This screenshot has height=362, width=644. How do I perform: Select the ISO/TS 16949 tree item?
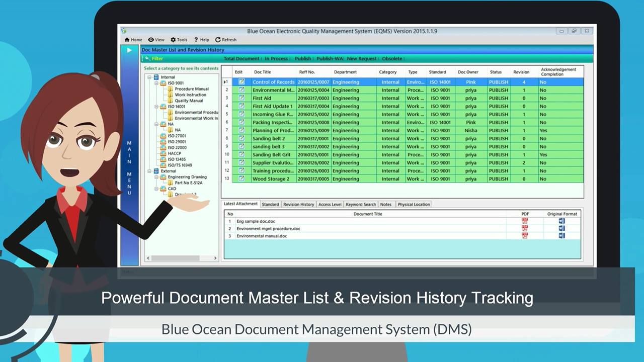180,165
